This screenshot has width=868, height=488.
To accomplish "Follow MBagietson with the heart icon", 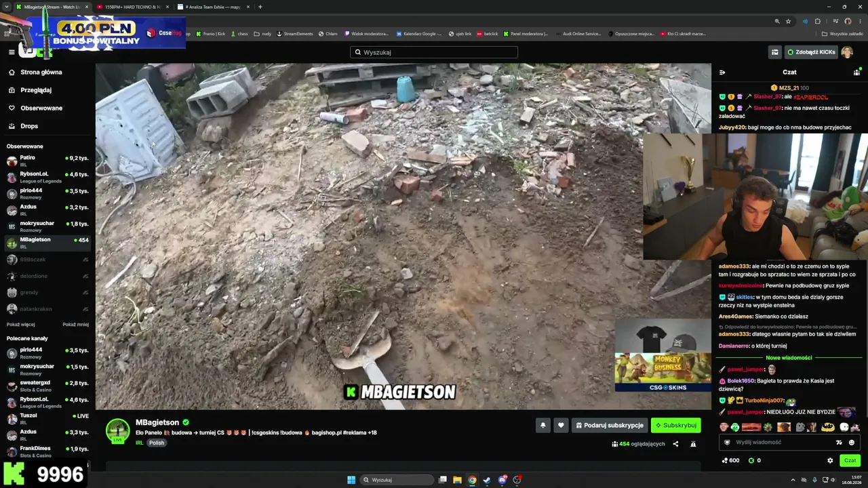I will click(561, 425).
